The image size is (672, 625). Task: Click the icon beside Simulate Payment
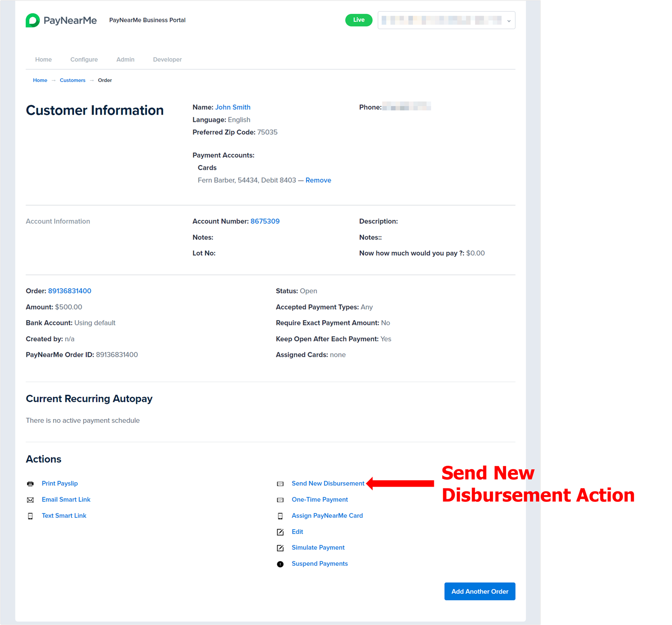coord(280,548)
